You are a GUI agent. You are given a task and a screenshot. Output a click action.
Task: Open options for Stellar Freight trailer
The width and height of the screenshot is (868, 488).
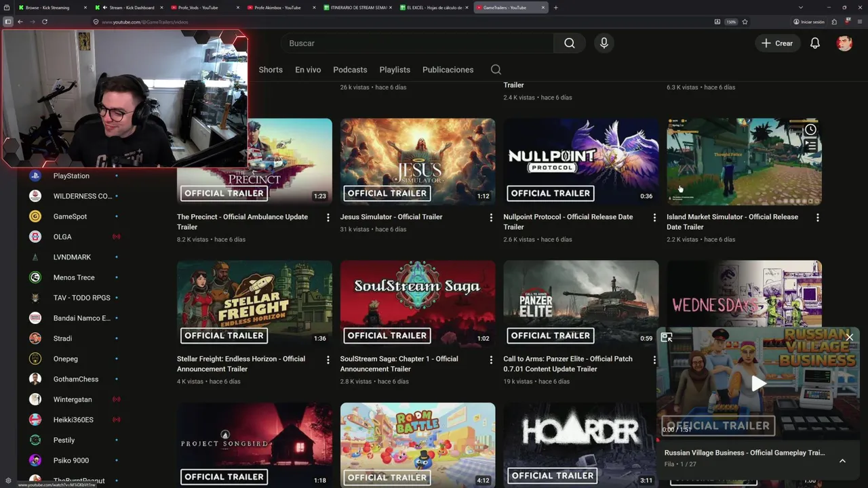click(x=328, y=360)
